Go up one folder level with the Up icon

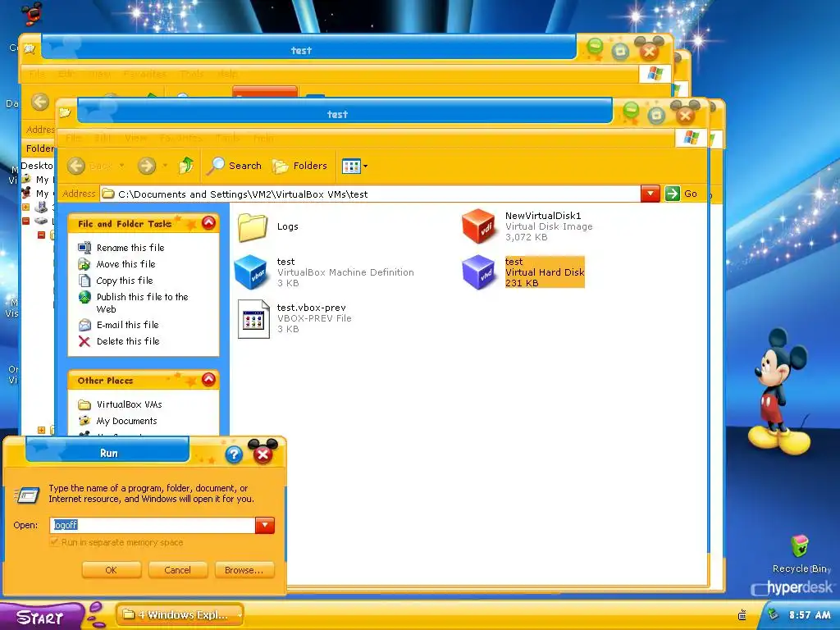pos(186,165)
